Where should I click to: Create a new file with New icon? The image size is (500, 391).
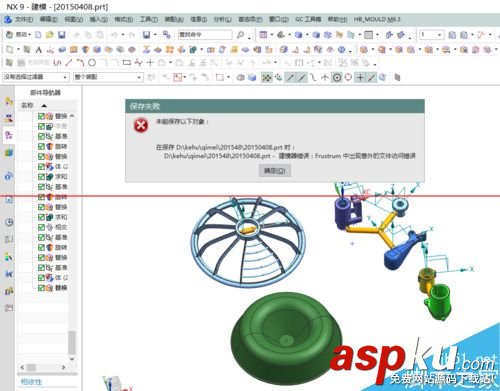38,35
